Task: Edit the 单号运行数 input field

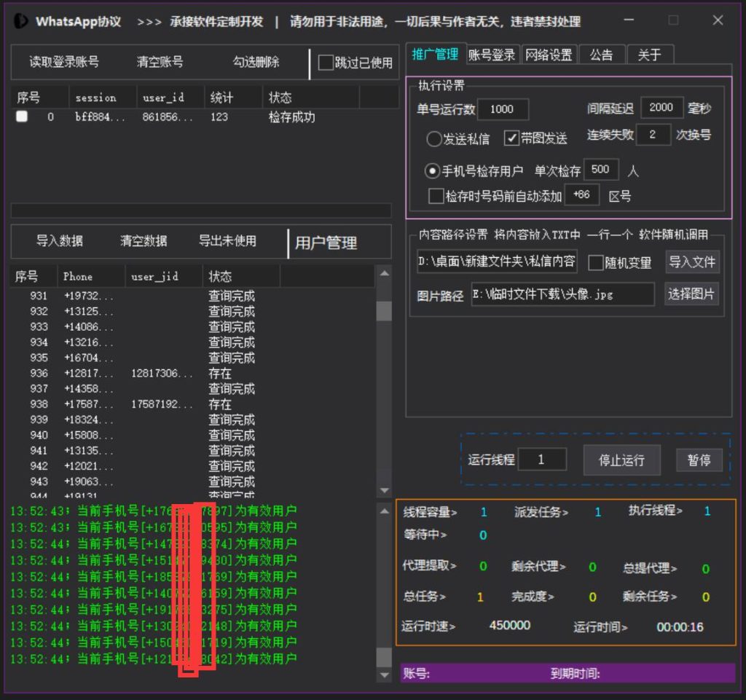Action: tap(503, 109)
